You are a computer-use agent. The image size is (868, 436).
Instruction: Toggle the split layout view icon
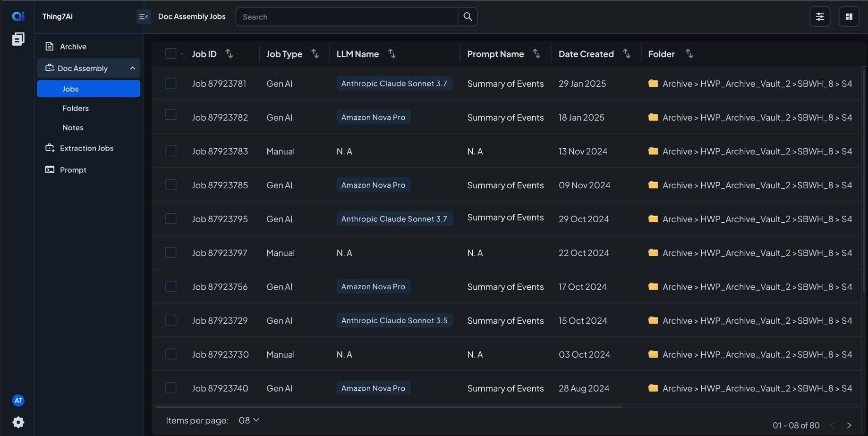point(849,17)
